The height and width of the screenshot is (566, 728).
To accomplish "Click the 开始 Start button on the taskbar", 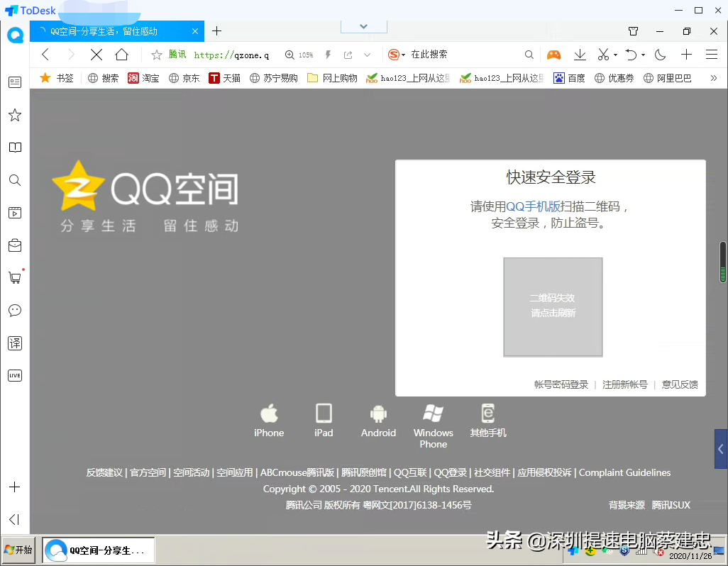I will (x=18, y=550).
